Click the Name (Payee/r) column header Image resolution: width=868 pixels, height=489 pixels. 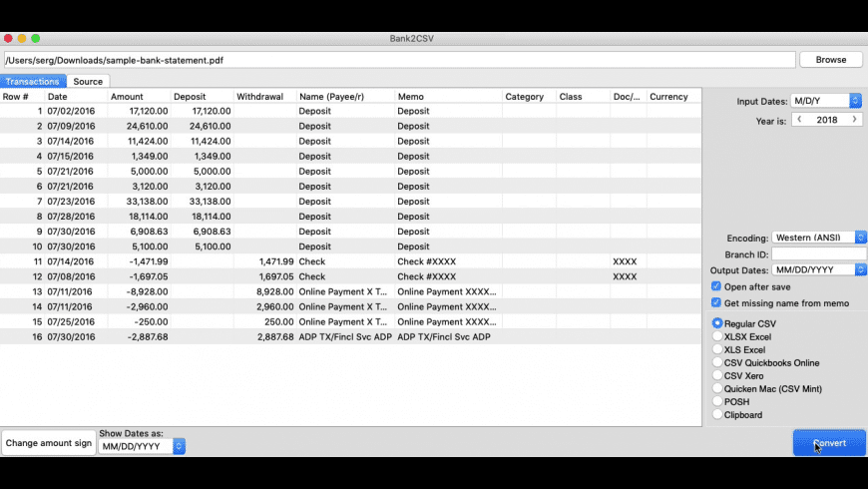pos(346,97)
